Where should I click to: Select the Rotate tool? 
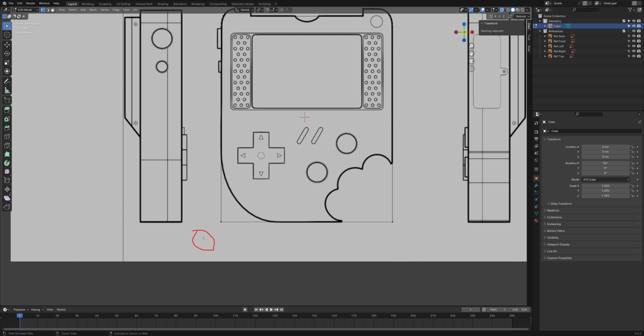(x=7, y=53)
